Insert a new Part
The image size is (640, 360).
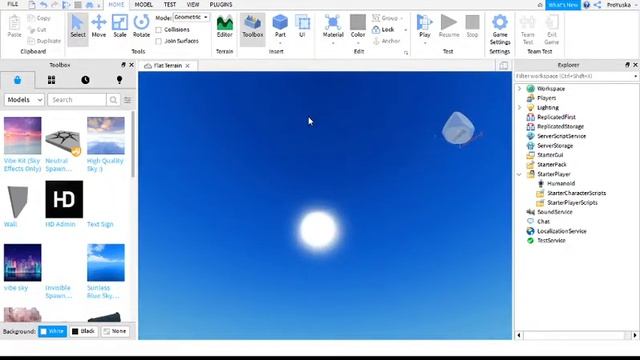pos(280,25)
